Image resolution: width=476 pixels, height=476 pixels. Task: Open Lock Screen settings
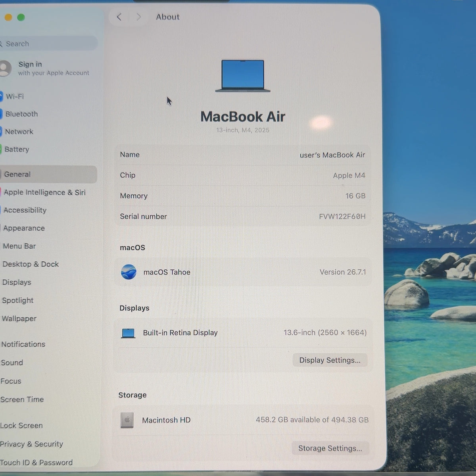pyautogui.click(x=21, y=426)
